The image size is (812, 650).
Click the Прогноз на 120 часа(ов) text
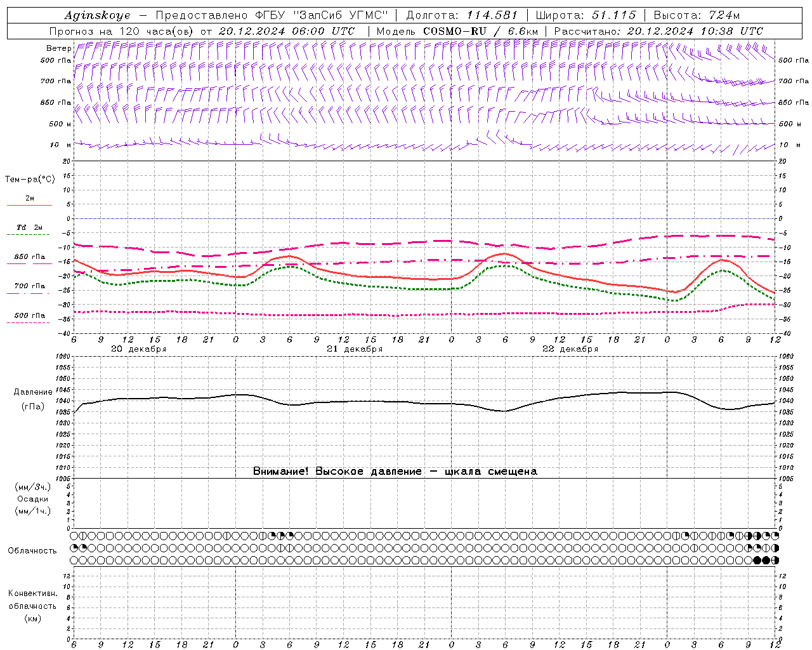(122, 31)
